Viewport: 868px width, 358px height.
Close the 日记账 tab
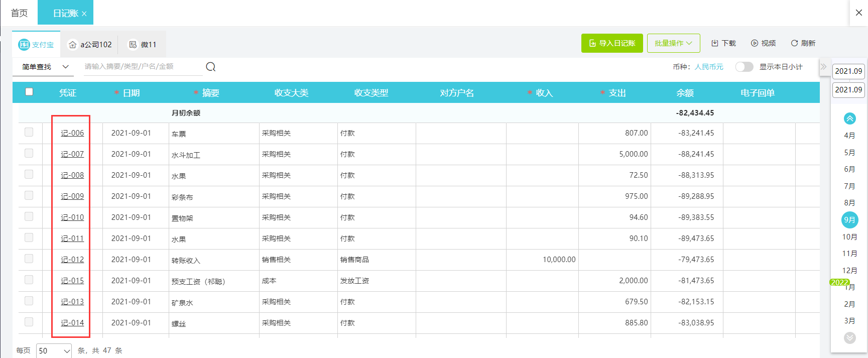84,14
